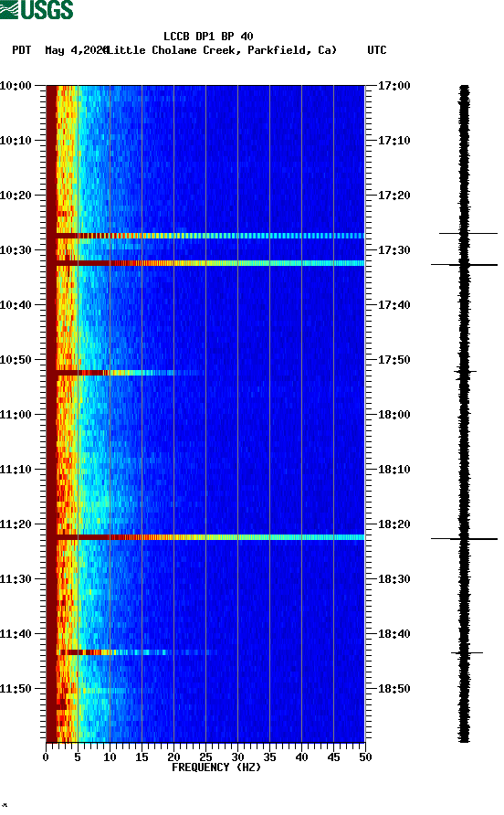
Task: Click the 18:40 UTC time label
Action: [394, 634]
